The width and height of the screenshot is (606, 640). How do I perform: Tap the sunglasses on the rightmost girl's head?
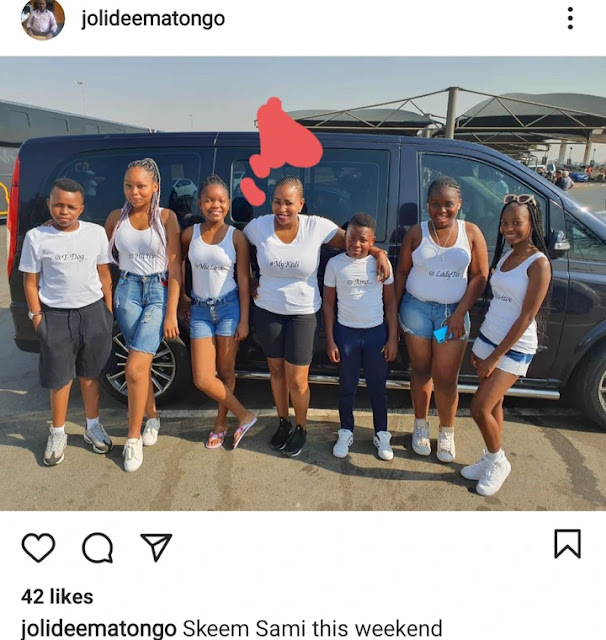[x=520, y=199]
